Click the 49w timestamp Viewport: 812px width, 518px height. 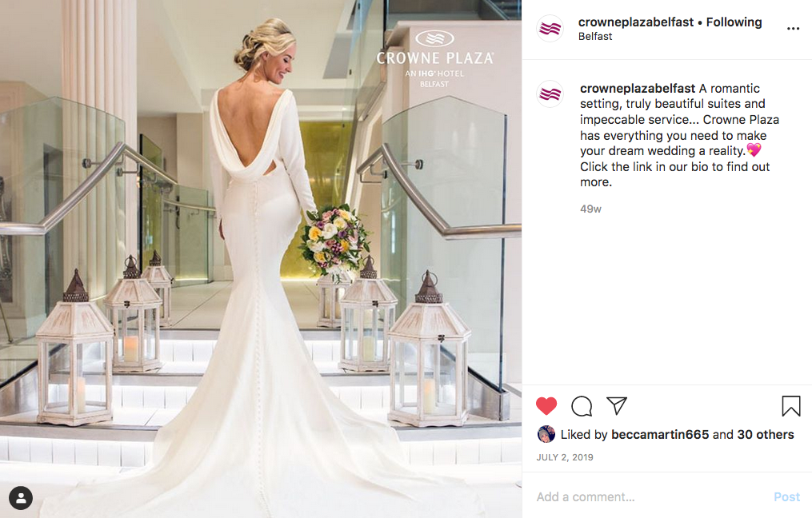click(x=590, y=209)
